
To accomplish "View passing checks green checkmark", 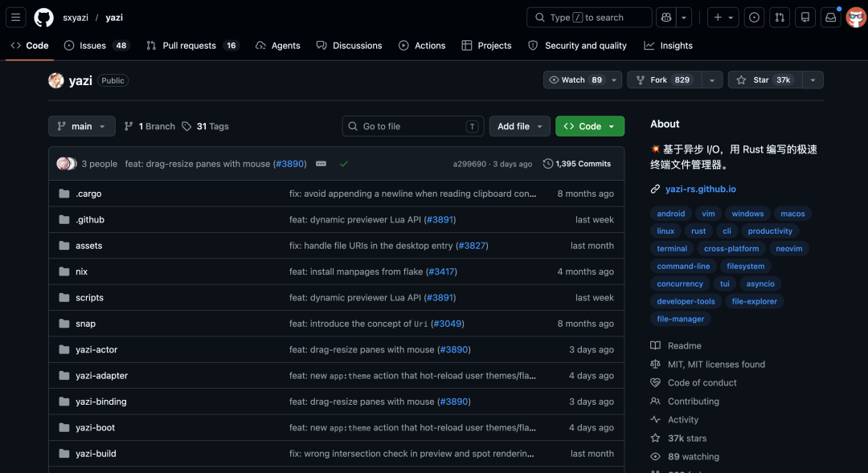I will coord(344,164).
